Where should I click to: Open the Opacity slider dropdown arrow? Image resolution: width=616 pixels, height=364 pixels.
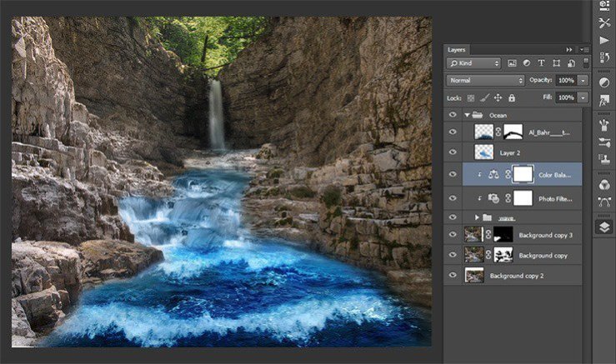583,81
